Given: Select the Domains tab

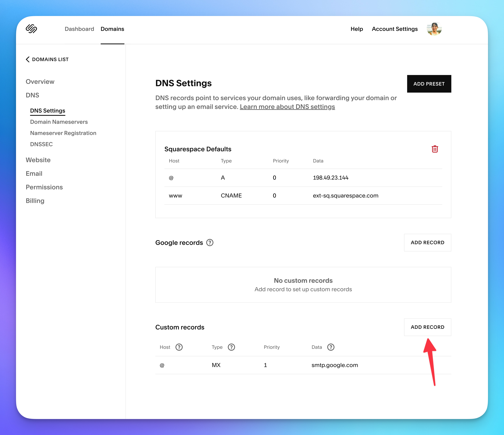Looking at the screenshot, I should pyautogui.click(x=112, y=29).
